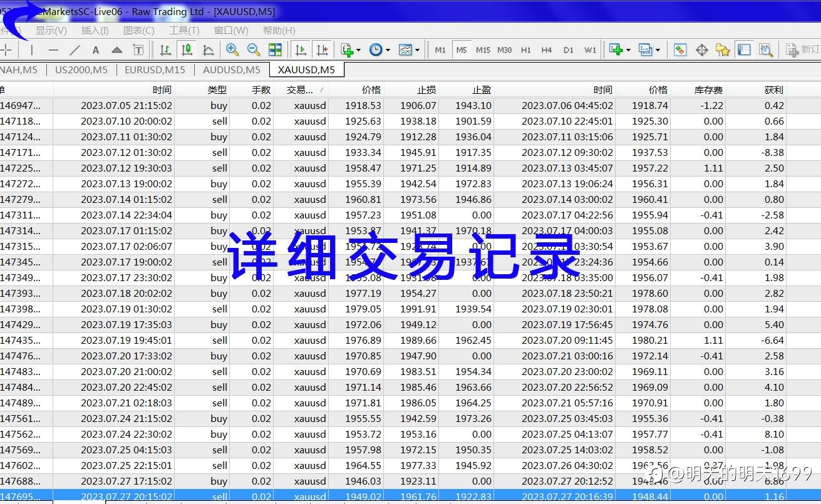Sort by the 手数 column header
Image resolution: width=821 pixels, height=504 pixels.
click(251, 90)
